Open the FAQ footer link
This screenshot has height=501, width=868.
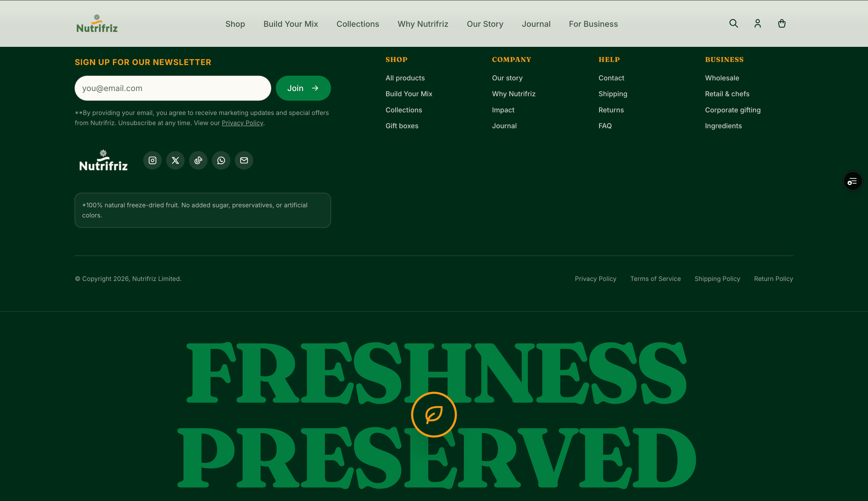[x=605, y=126]
